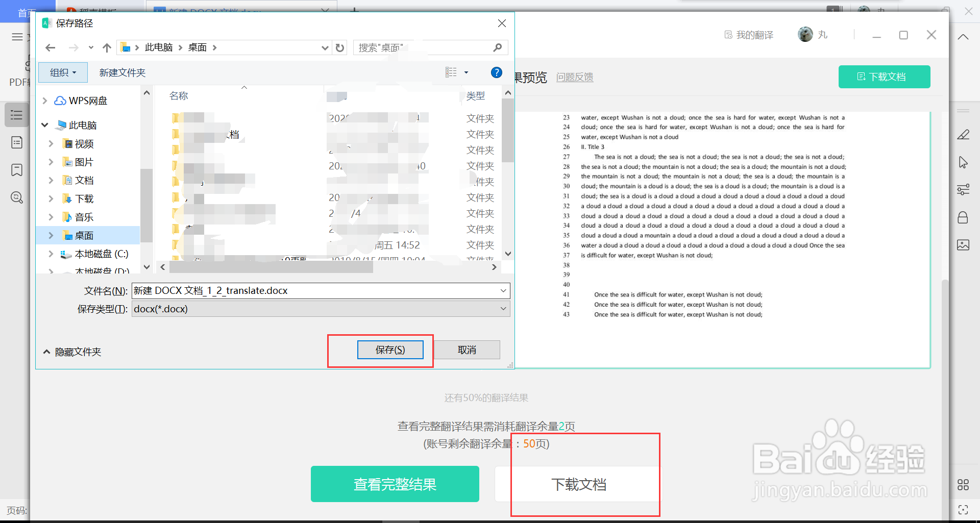
Task: Click the user avatar in translation window
Action: pyautogui.click(x=805, y=34)
